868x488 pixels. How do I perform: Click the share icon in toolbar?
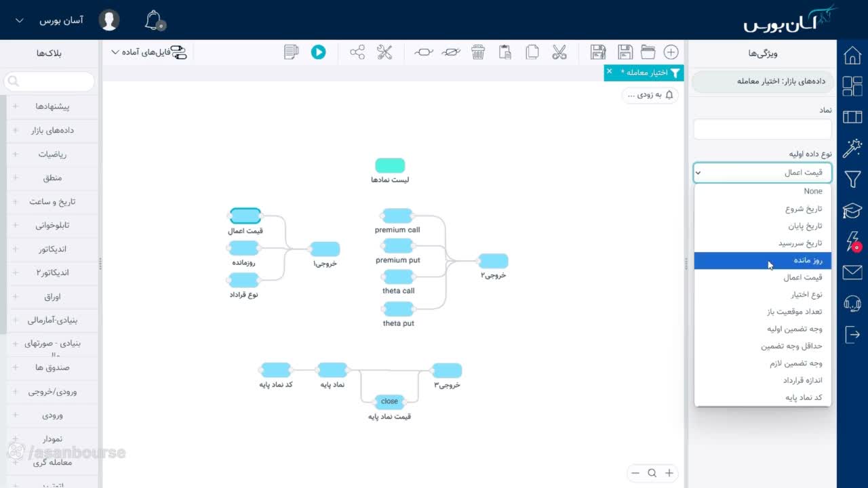(357, 52)
